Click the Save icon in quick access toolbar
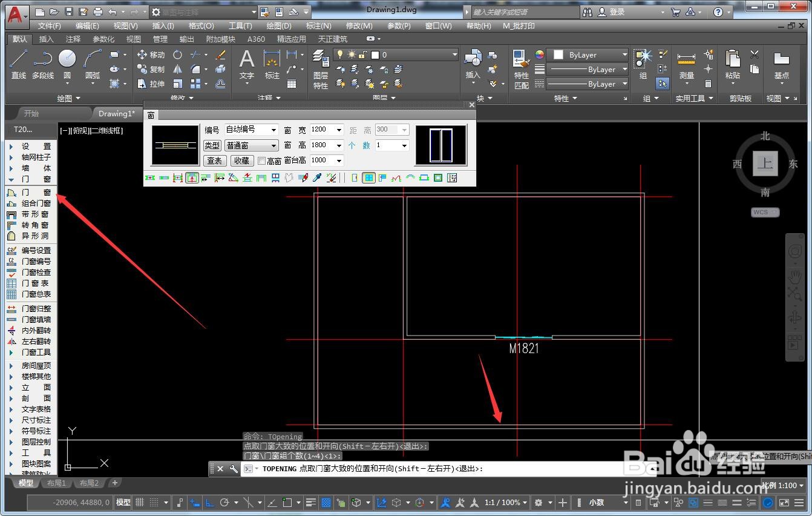Image resolution: width=812 pixels, height=516 pixels. click(x=68, y=12)
